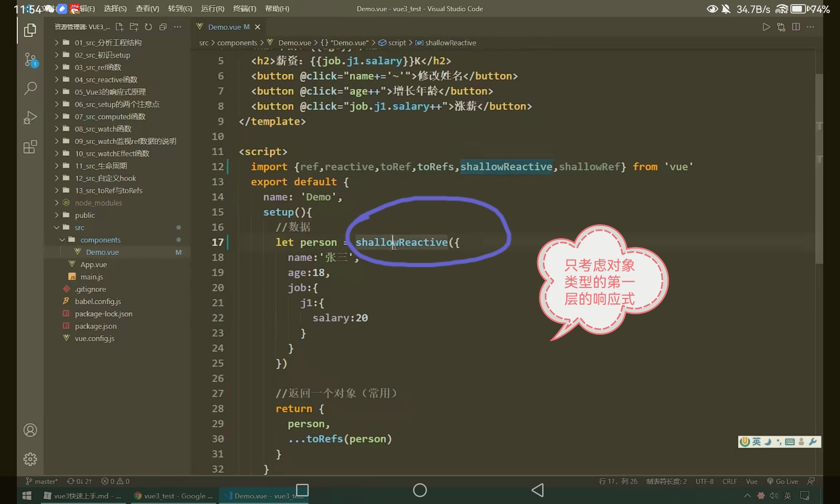This screenshot has width=840, height=504.
Task: Toggle Go Live server in status bar
Action: coord(782,481)
